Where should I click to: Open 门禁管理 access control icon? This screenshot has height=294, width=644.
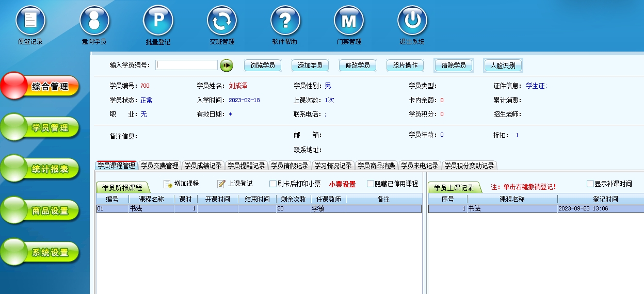(x=349, y=21)
